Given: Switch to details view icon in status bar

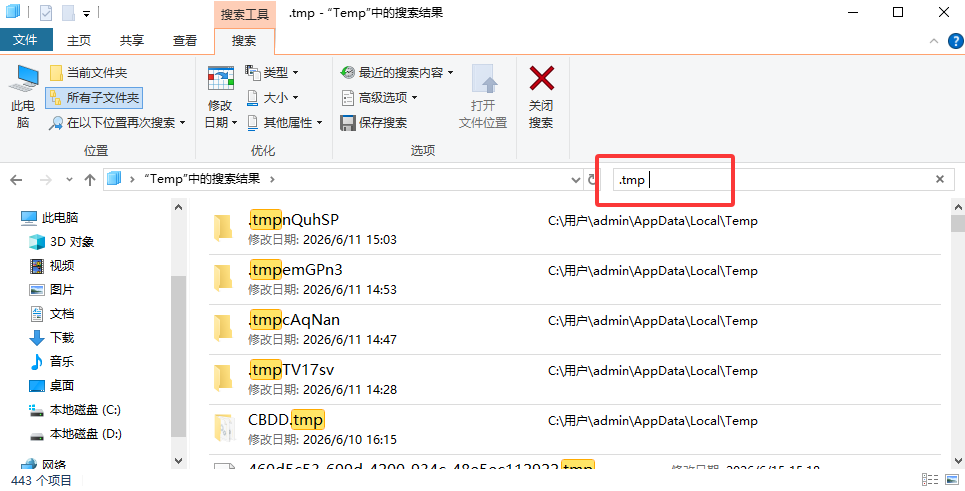Looking at the screenshot, I should coord(930,480).
